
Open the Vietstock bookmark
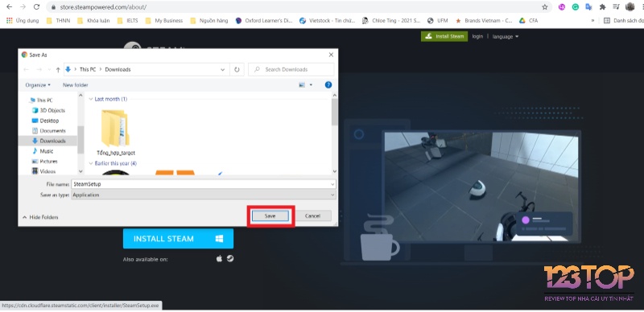[x=328, y=21]
